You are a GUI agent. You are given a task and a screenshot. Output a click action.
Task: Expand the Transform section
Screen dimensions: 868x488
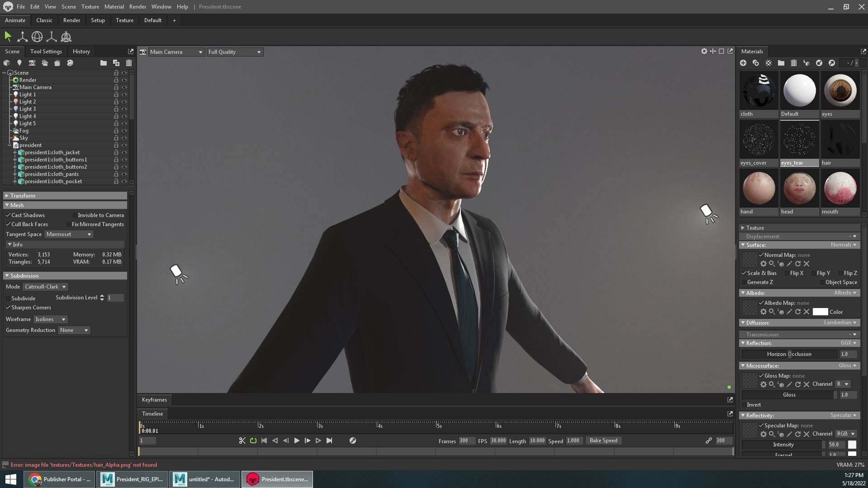click(65, 196)
